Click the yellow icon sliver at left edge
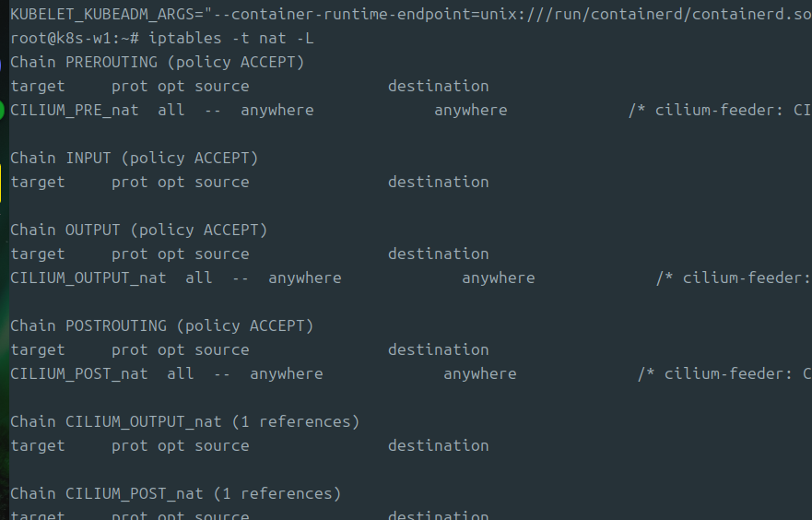812x520 pixels. [x=1, y=183]
